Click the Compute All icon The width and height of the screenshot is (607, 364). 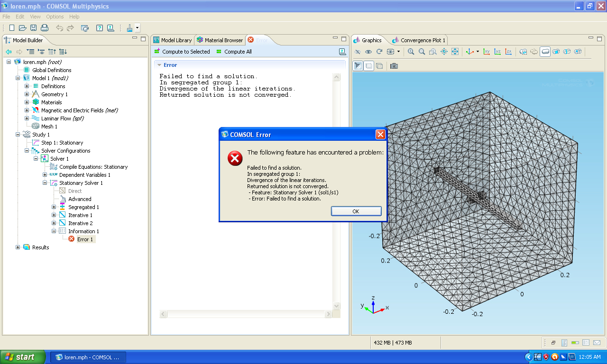[219, 52]
